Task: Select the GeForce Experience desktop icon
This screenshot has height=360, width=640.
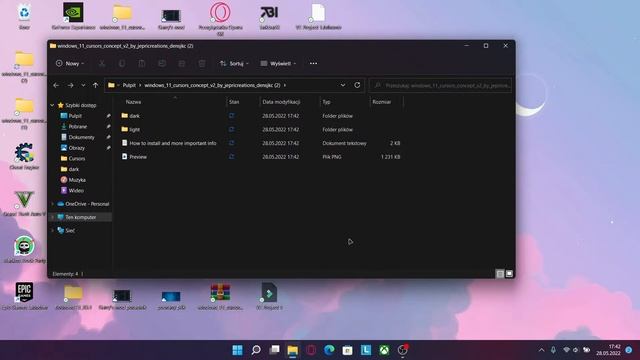Action: 73,16
